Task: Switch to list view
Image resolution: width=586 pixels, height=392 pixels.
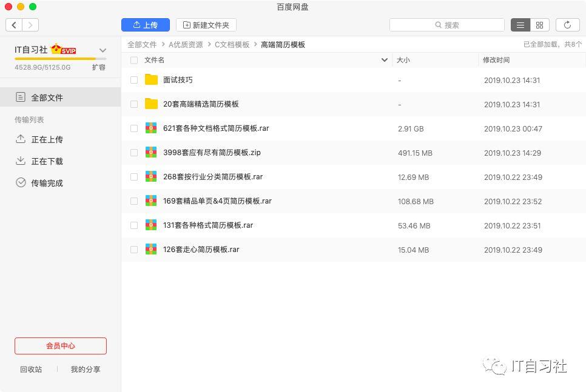Action: click(x=520, y=25)
